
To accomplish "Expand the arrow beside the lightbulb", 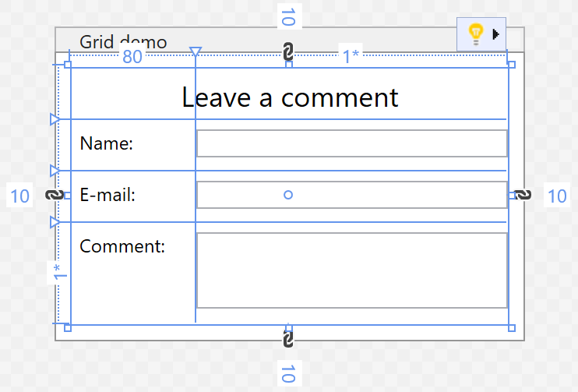I will point(496,34).
